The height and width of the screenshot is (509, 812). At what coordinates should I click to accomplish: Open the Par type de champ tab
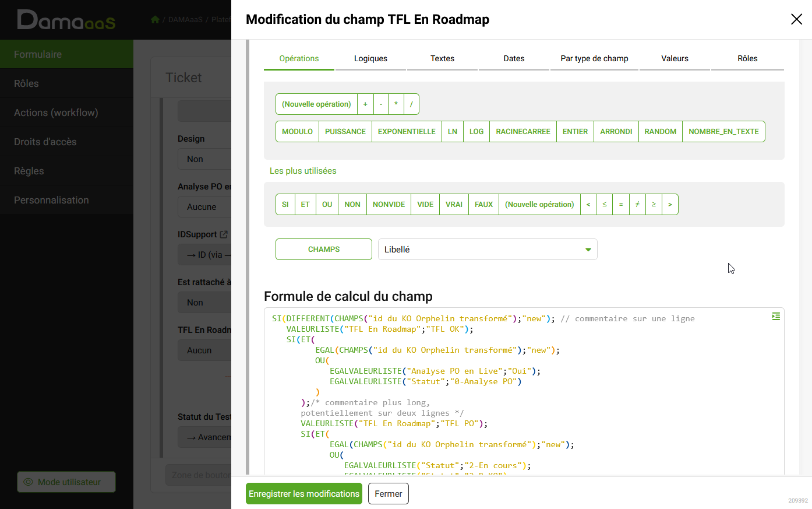(594, 59)
